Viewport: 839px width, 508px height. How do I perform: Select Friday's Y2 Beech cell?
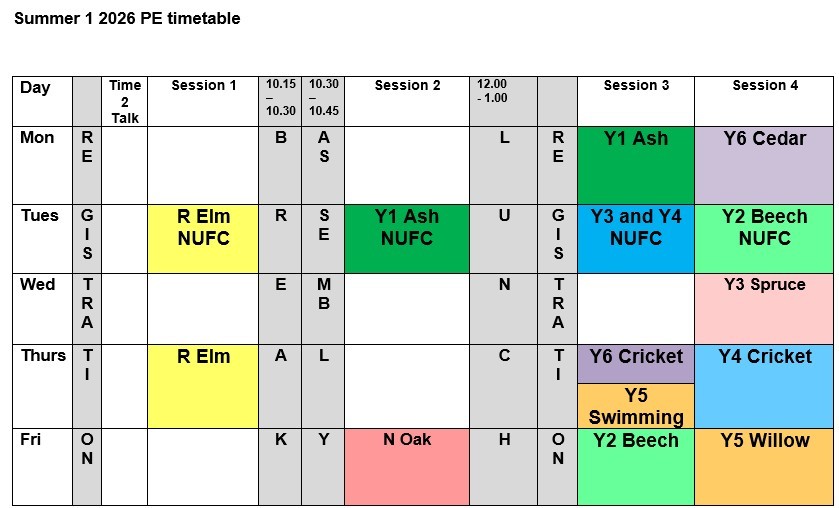(636, 467)
